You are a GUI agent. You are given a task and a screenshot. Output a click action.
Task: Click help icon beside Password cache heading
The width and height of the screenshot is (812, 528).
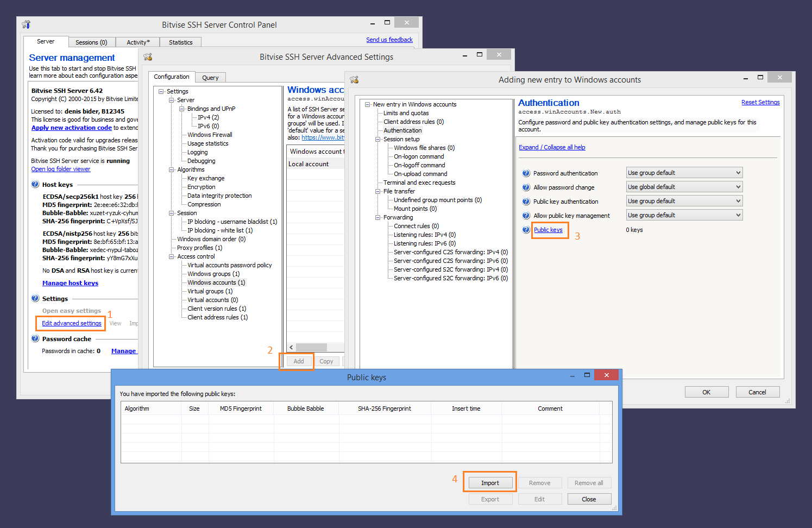[x=35, y=339]
